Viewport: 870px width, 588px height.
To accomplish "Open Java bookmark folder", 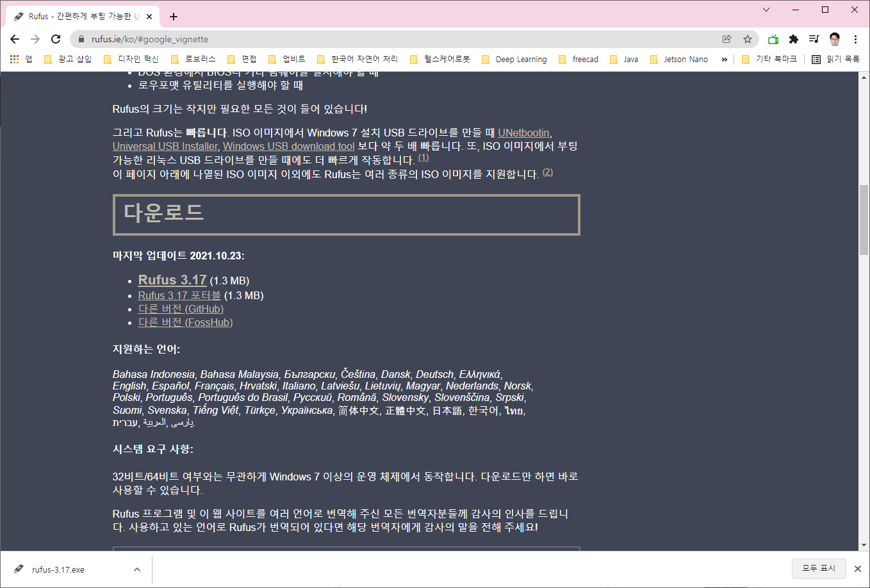I will (x=624, y=59).
